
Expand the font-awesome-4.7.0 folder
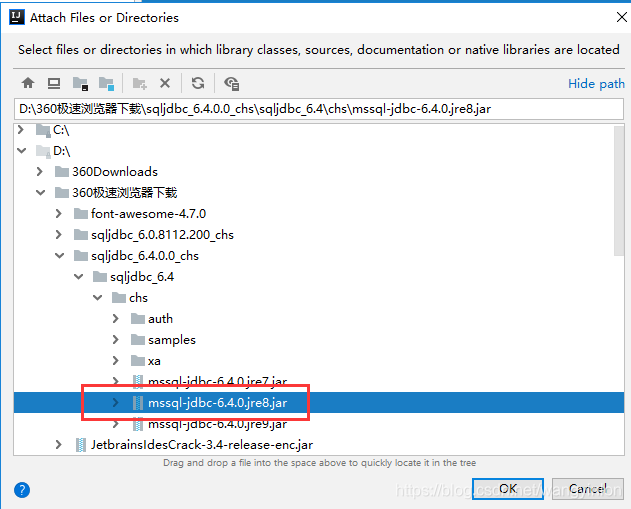pos(59,214)
